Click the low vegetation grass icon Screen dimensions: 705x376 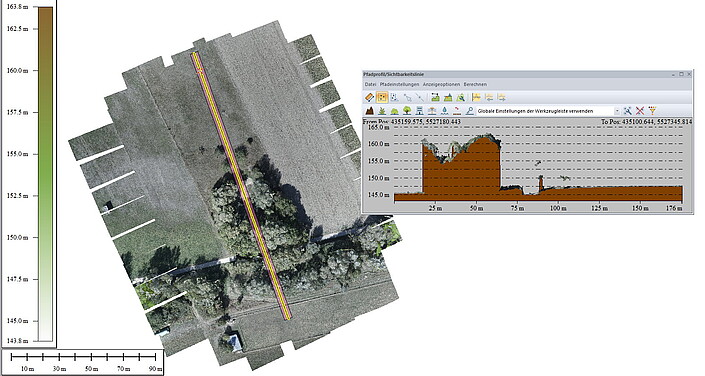coord(382,111)
